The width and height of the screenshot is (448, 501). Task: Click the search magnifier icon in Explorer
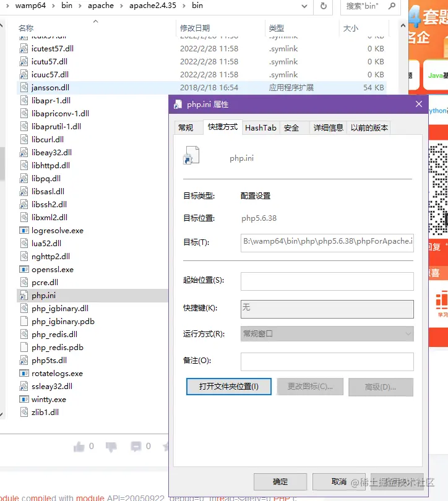pos(392,6)
